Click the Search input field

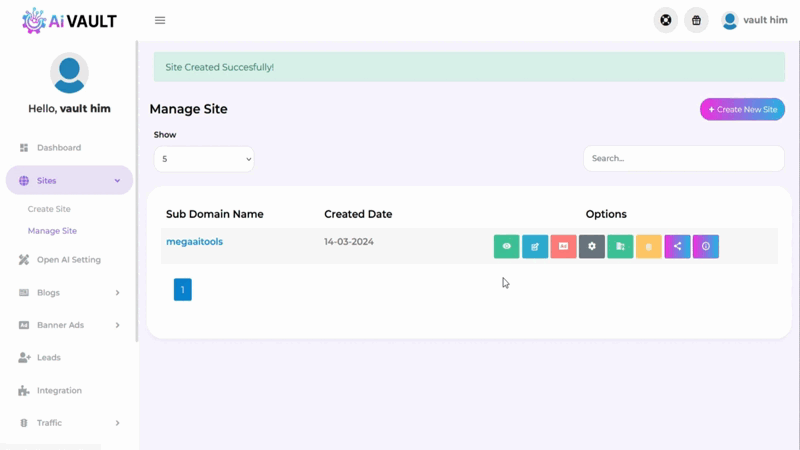coord(683,158)
